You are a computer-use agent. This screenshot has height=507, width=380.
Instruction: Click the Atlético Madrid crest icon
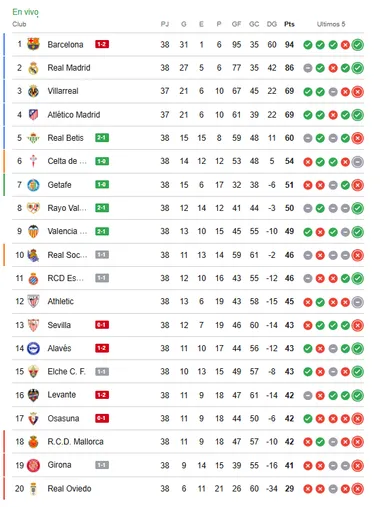pos(33,115)
